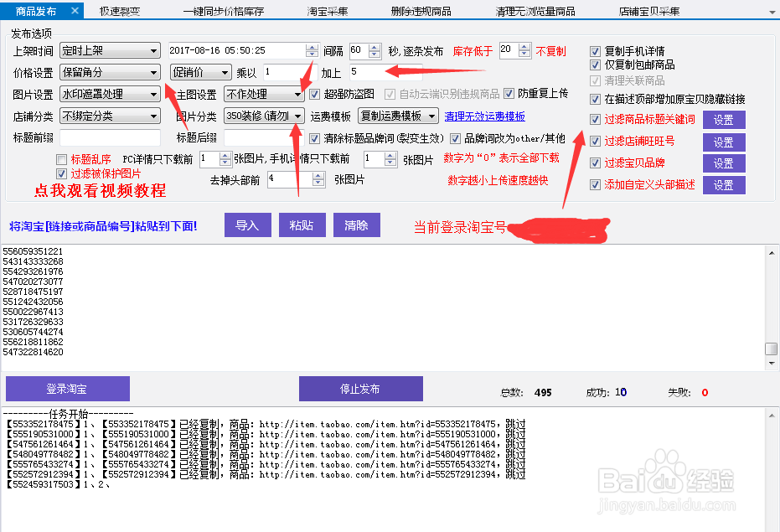
Task: Disable the 复制手机详情 checkbox
Action: (595, 50)
